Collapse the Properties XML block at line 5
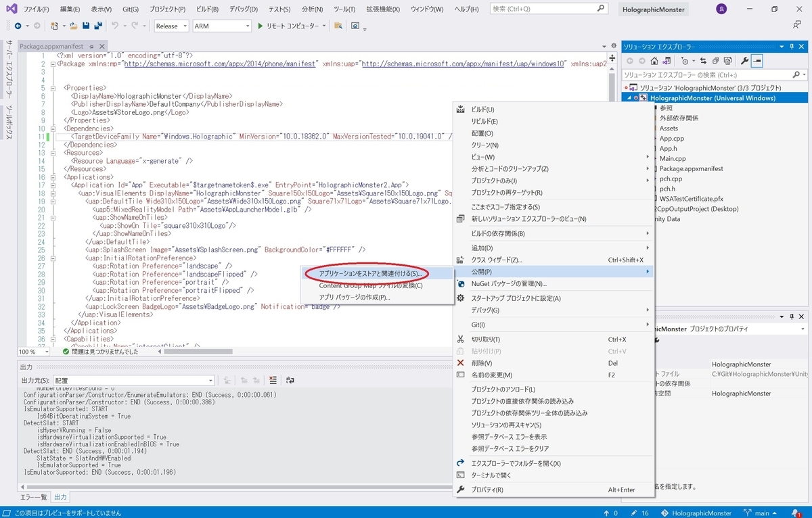 pos(51,88)
